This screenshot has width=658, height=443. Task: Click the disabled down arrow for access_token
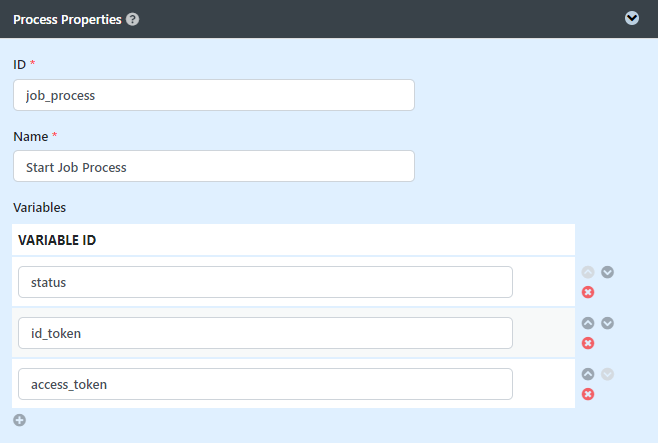607,374
